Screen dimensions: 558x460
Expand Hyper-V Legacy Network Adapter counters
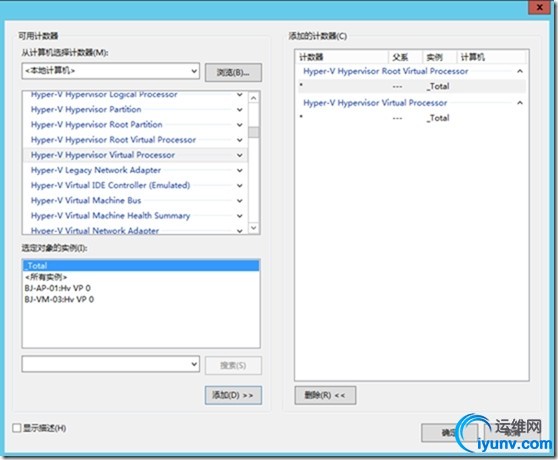[239, 170]
